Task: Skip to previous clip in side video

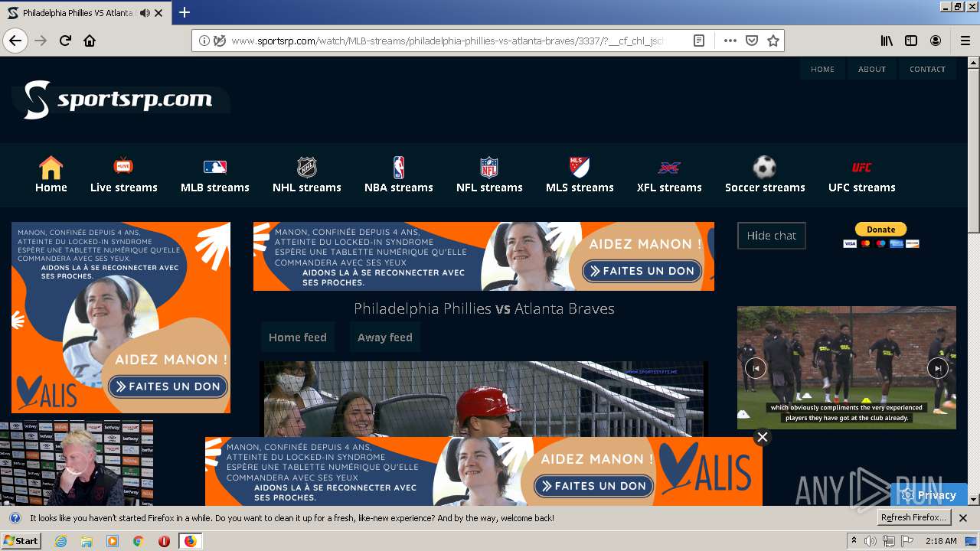Action: point(756,368)
